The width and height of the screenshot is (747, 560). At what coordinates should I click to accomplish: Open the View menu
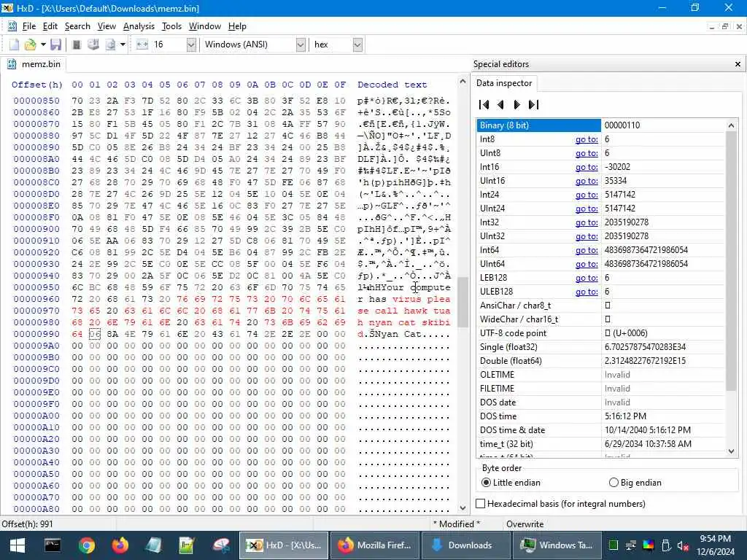tap(107, 26)
